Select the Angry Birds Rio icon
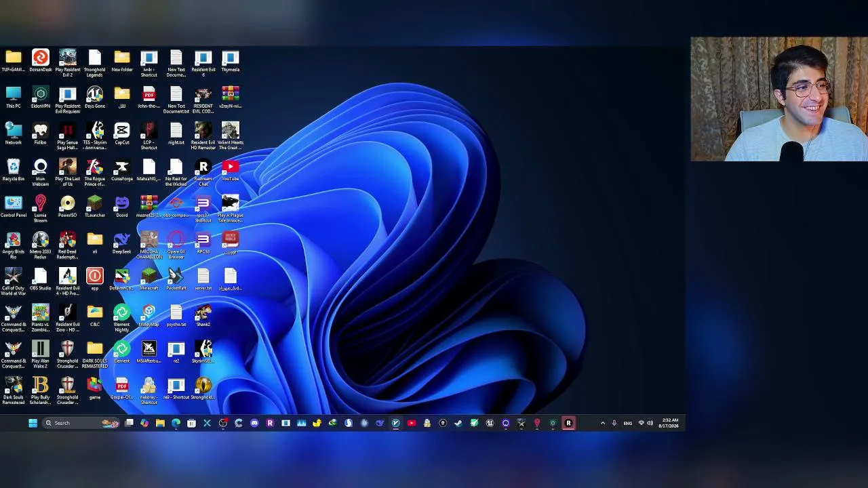 [x=14, y=245]
